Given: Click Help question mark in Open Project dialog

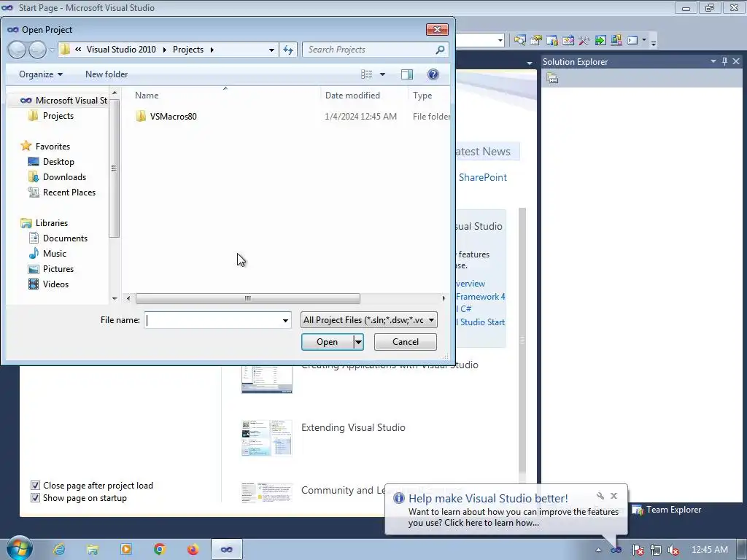Looking at the screenshot, I should pyautogui.click(x=433, y=74).
